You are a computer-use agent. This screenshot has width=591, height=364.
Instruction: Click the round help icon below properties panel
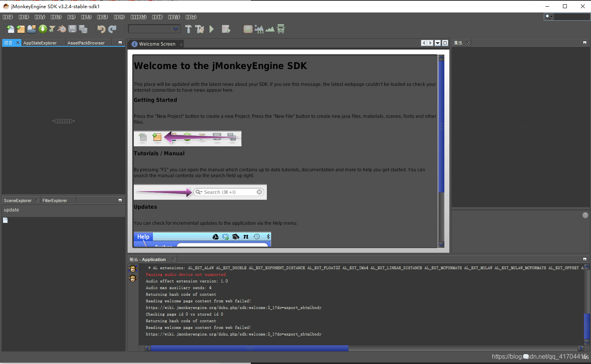(585, 215)
